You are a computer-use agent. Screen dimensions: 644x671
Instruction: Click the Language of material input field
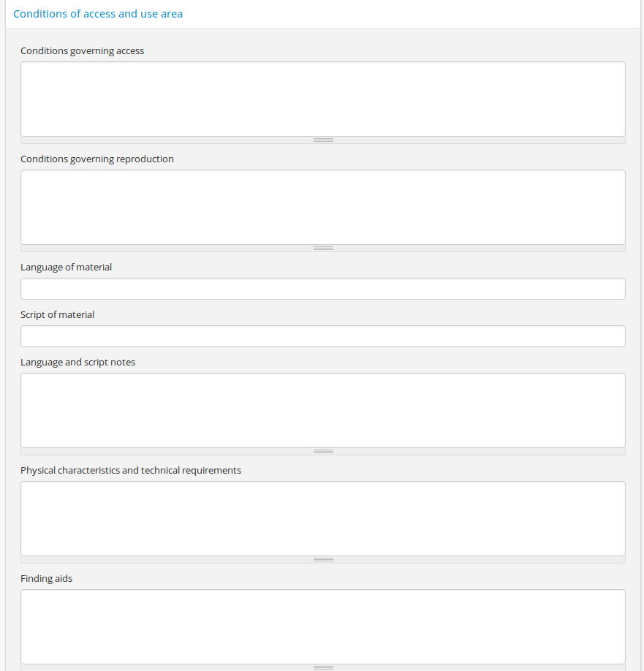point(322,289)
